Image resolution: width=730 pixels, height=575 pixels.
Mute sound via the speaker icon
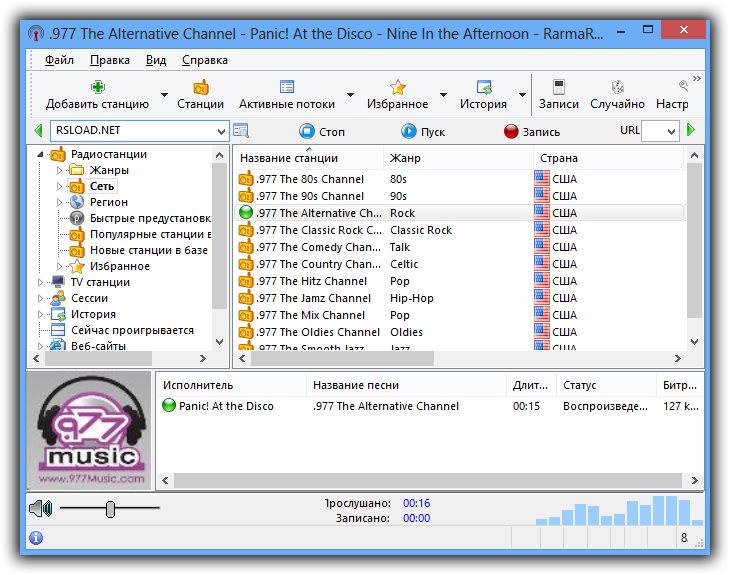(41, 508)
